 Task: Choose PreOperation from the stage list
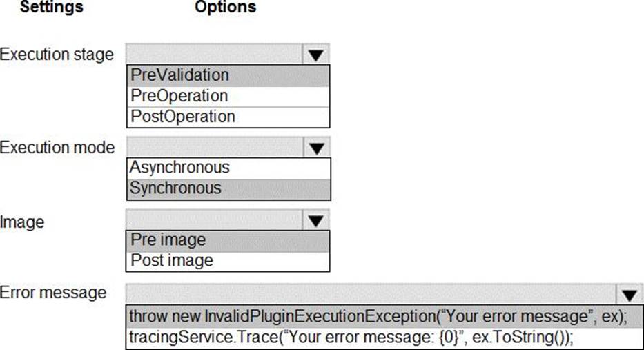228,95
